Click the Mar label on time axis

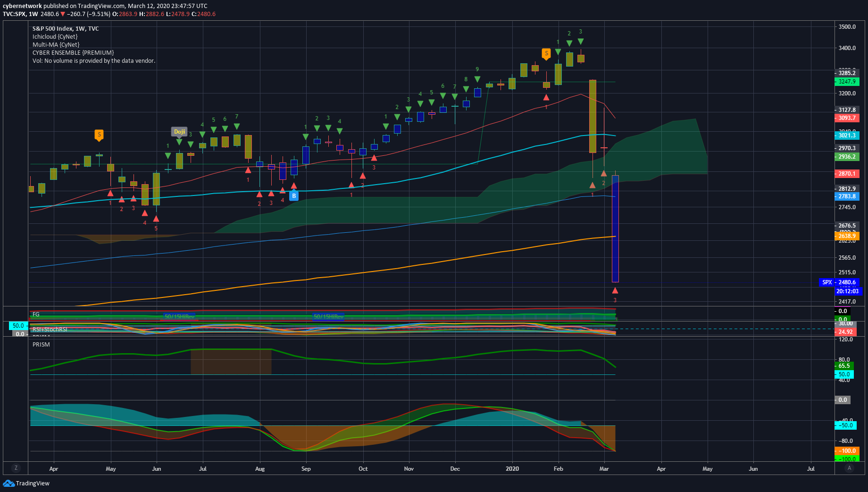point(604,469)
